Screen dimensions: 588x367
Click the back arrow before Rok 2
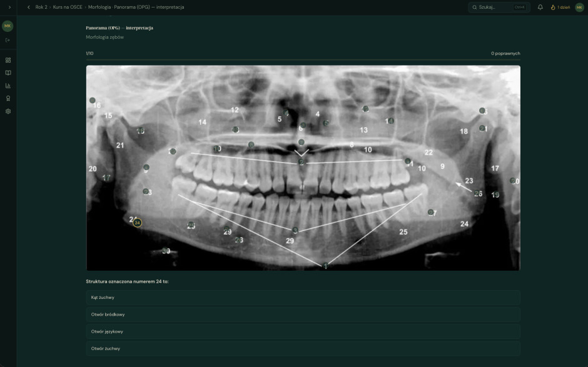pyautogui.click(x=28, y=7)
